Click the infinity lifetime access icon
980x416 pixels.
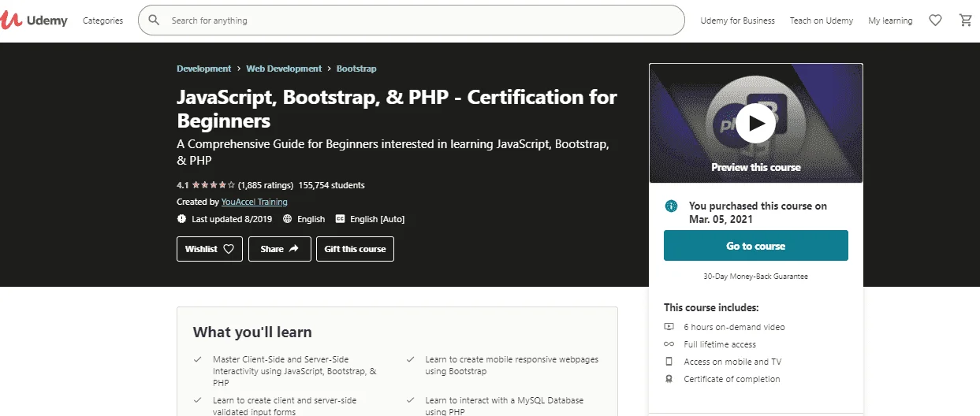point(669,344)
